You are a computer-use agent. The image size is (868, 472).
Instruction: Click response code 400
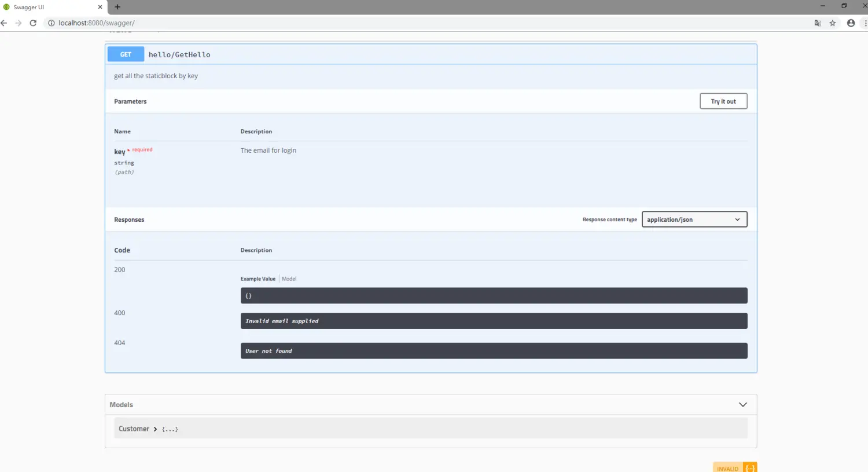tap(120, 313)
